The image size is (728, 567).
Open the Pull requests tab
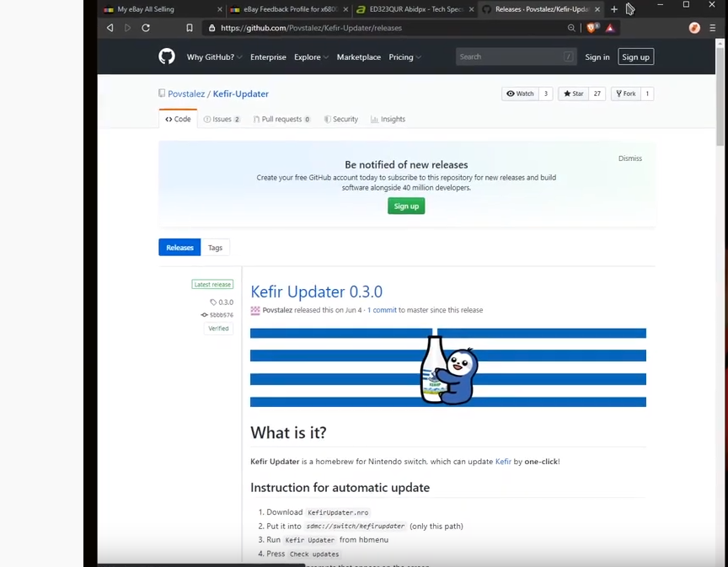pyautogui.click(x=281, y=119)
